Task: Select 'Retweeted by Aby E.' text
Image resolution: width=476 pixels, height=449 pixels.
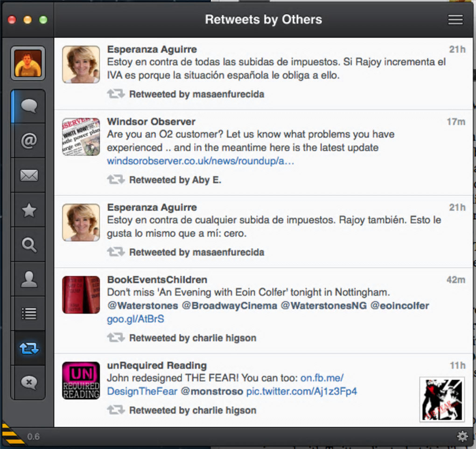Action: tap(175, 180)
